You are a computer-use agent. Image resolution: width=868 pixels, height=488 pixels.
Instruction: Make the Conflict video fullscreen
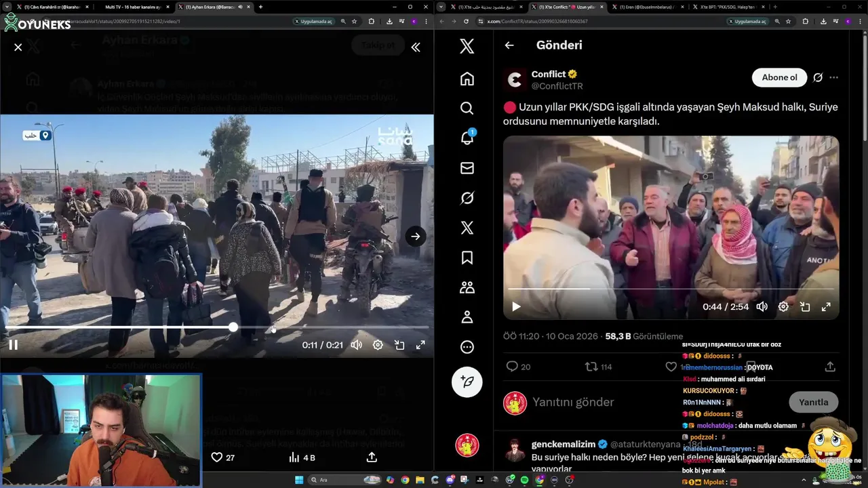coord(826,306)
